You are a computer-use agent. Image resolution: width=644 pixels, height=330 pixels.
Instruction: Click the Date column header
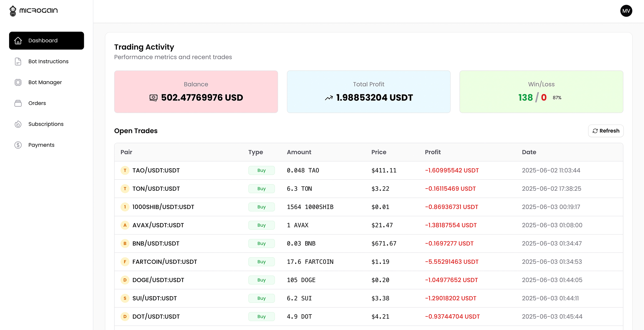click(529, 152)
